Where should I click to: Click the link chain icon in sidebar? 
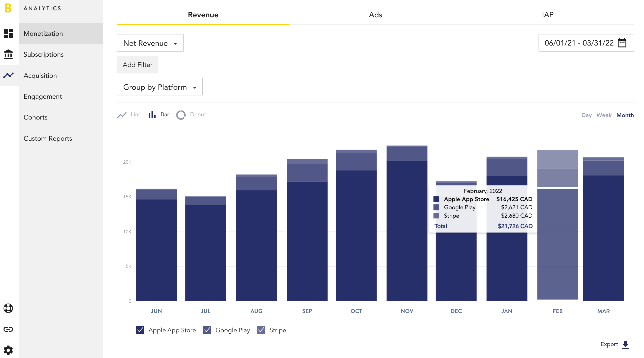coord(8,329)
